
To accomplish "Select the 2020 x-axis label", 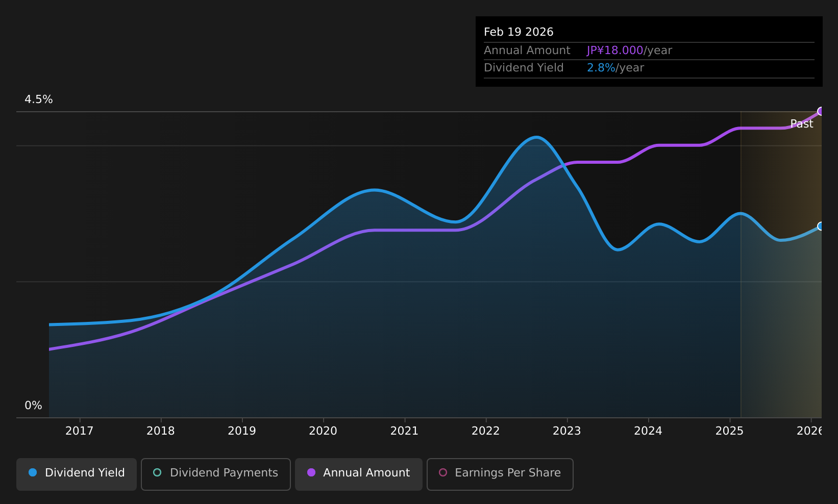I will (323, 431).
